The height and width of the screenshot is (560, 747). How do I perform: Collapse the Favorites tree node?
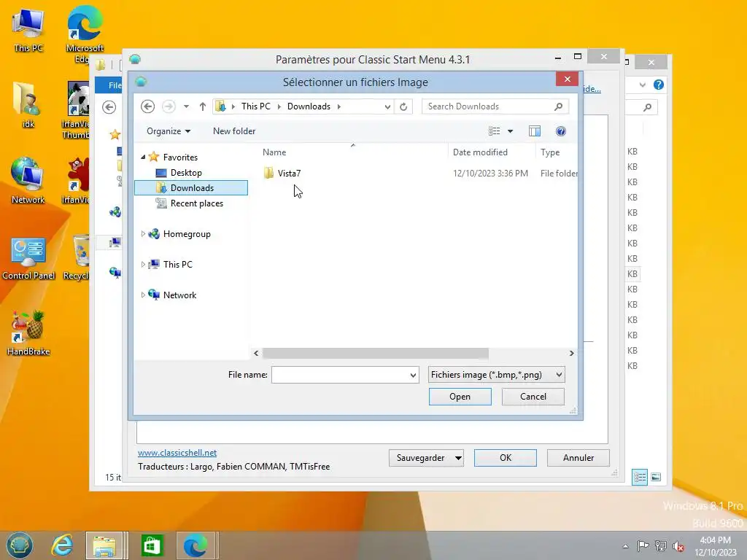pos(143,157)
